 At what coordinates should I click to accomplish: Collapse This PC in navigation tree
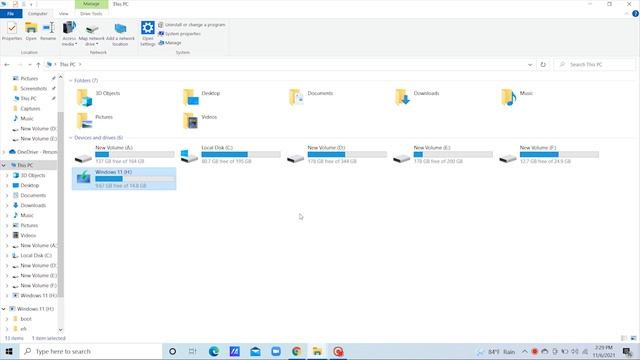[4, 165]
